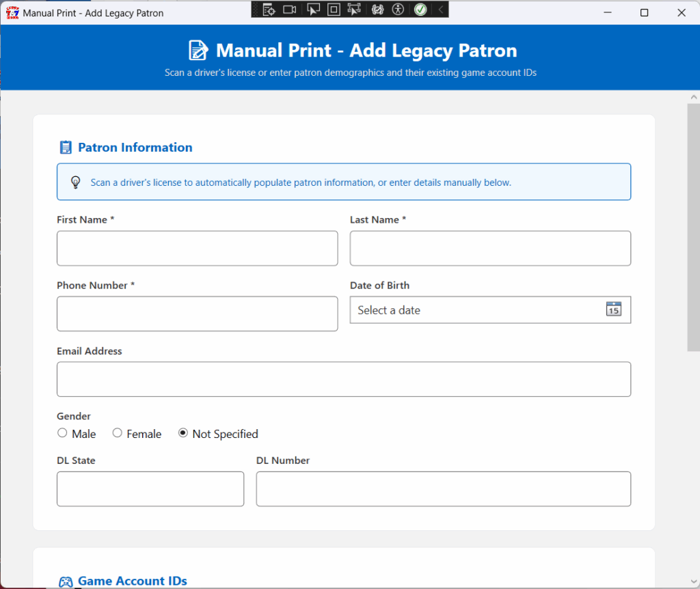Activate the Select Element cursor icon

coord(313,10)
